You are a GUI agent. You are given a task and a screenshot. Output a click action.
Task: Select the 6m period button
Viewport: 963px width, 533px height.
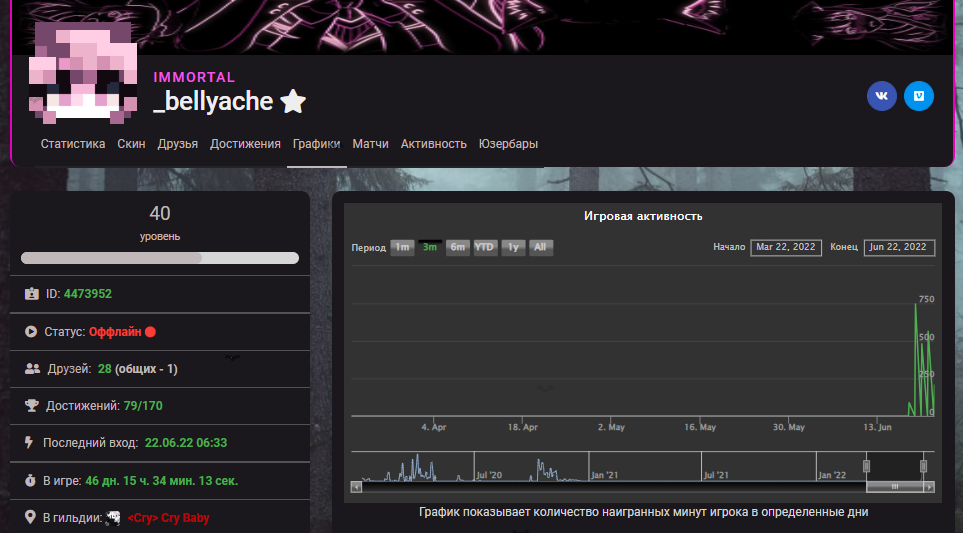pyautogui.click(x=458, y=247)
